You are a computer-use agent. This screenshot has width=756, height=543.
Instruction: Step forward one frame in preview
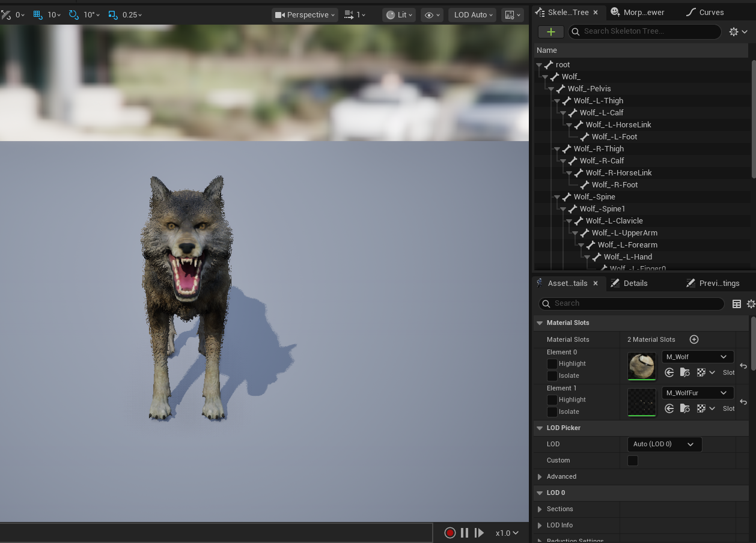[479, 533]
